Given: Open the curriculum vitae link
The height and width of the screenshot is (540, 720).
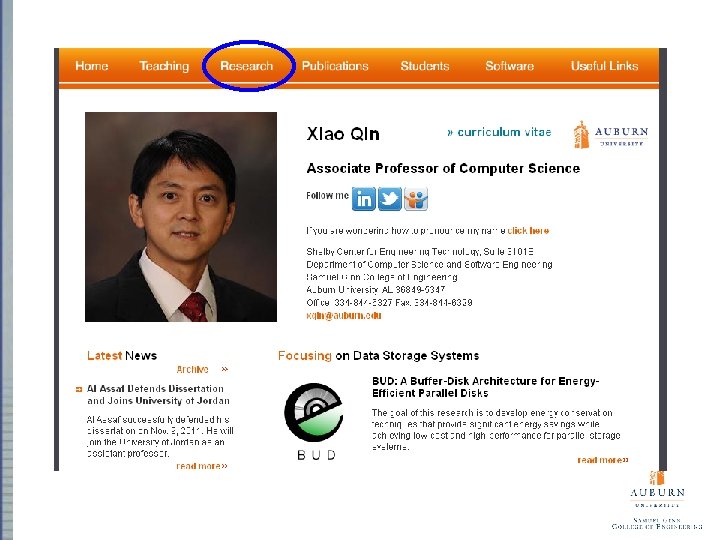Looking at the screenshot, I should [499, 132].
